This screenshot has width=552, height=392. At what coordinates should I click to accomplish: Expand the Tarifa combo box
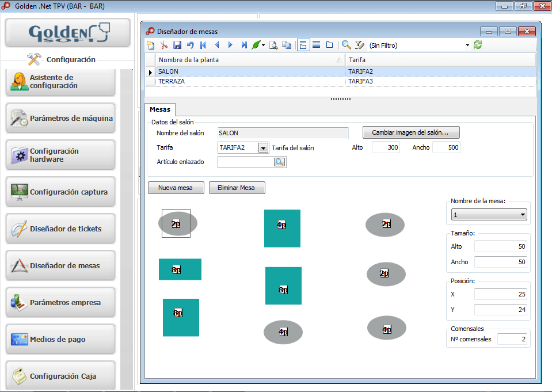[x=263, y=148]
